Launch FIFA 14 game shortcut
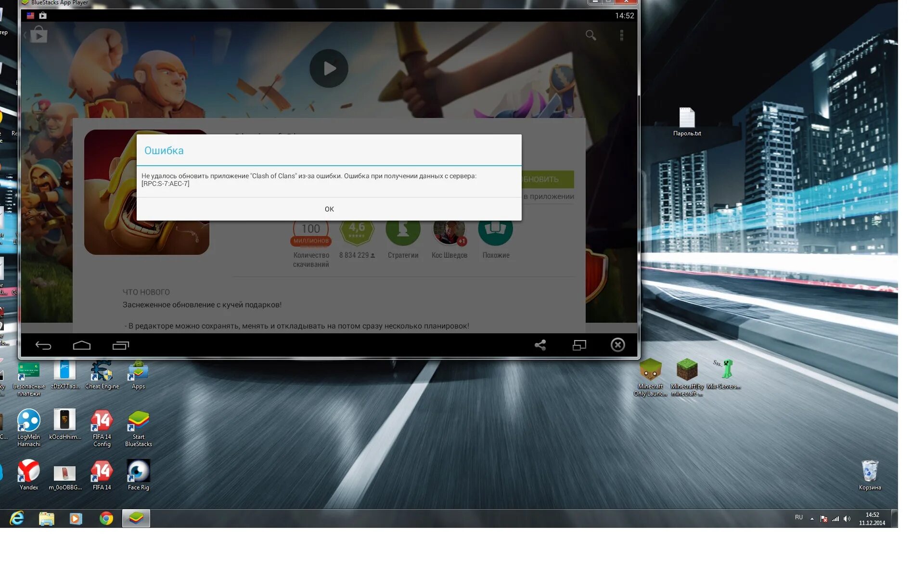Image resolution: width=924 pixels, height=578 pixels. click(102, 475)
